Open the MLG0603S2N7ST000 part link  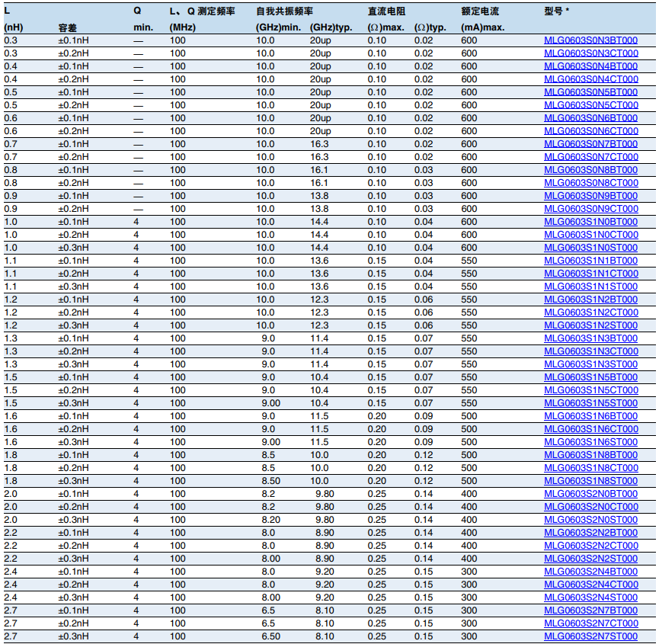click(x=590, y=636)
